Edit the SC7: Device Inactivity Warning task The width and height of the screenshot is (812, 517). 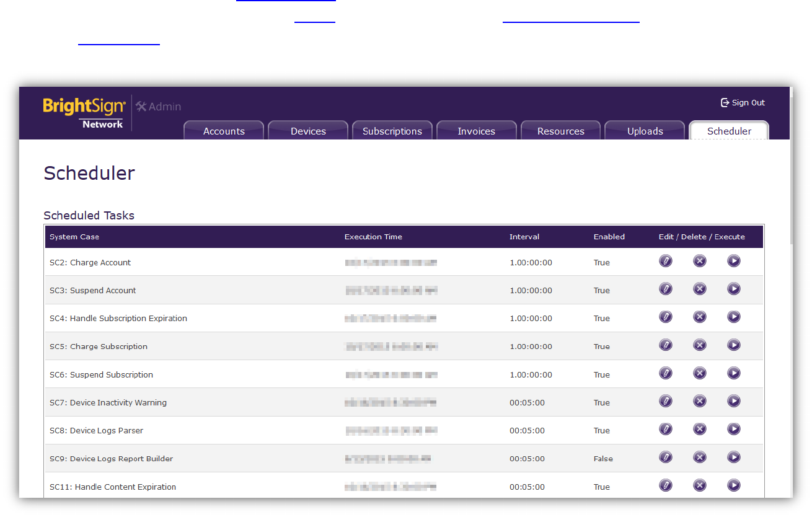pyautogui.click(x=666, y=401)
